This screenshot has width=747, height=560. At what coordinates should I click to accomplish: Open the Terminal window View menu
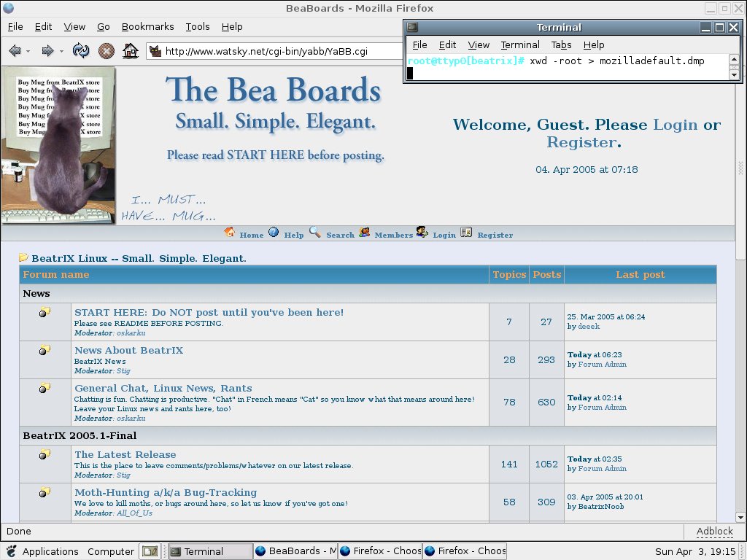479,44
